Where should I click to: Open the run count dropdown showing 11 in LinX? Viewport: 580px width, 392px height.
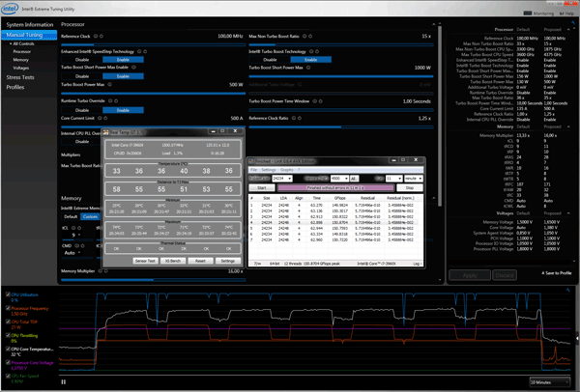pos(393,179)
